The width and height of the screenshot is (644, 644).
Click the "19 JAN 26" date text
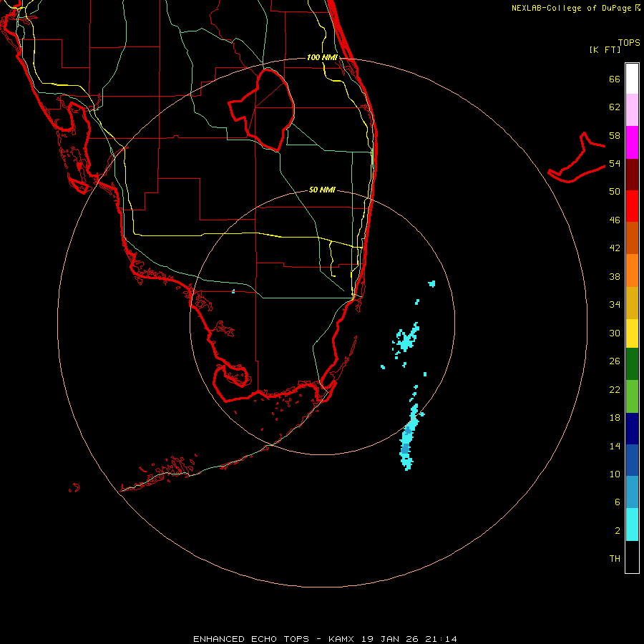click(389, 639)
